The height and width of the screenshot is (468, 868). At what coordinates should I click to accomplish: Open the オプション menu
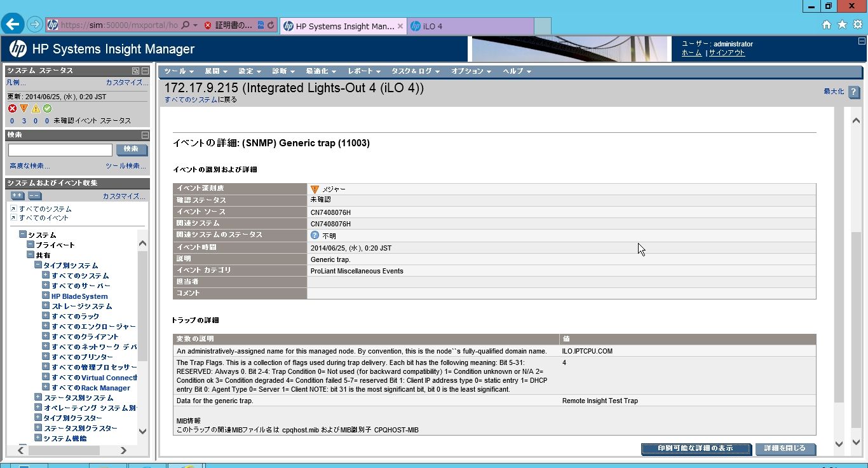tap(471, 71)
